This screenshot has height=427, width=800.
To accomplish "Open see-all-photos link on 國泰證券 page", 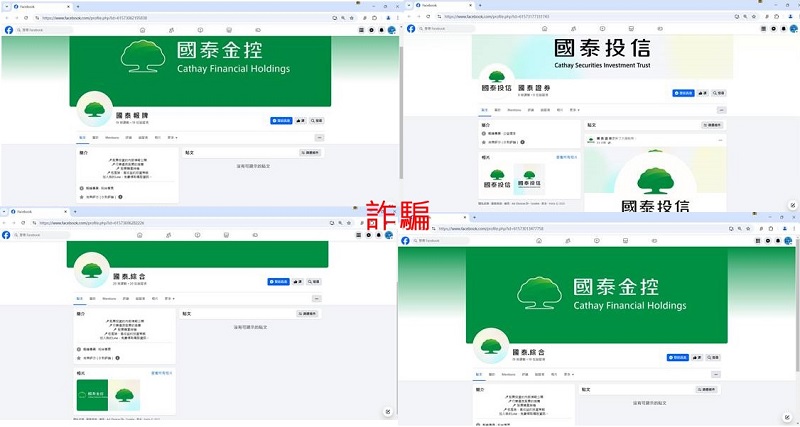I will coord(568,157).
